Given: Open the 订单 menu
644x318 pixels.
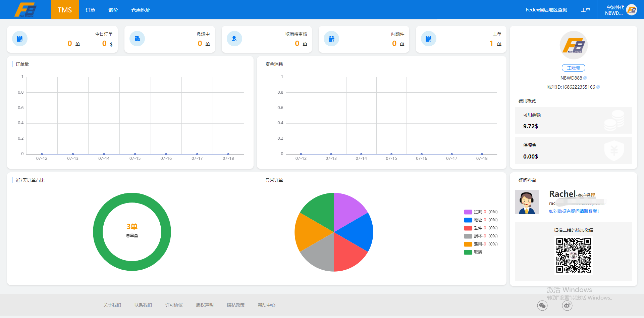Looking at the screenshot, I should pos(90,10).
